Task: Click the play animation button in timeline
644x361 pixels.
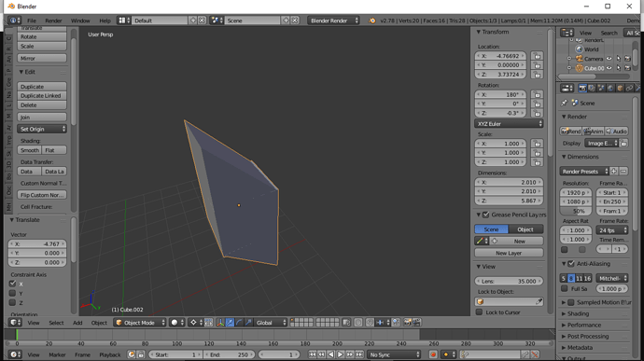Action: click(341, 354)
